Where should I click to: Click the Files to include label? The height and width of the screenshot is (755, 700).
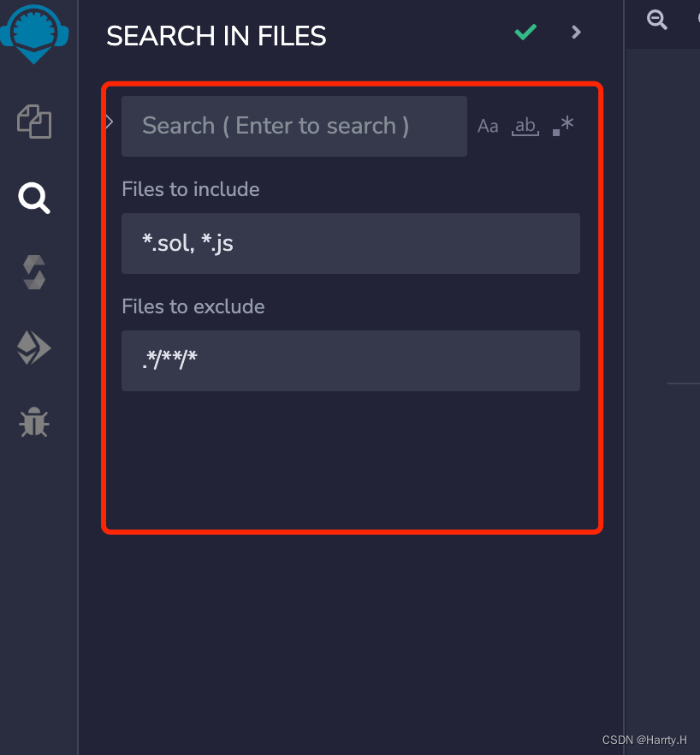191,189
